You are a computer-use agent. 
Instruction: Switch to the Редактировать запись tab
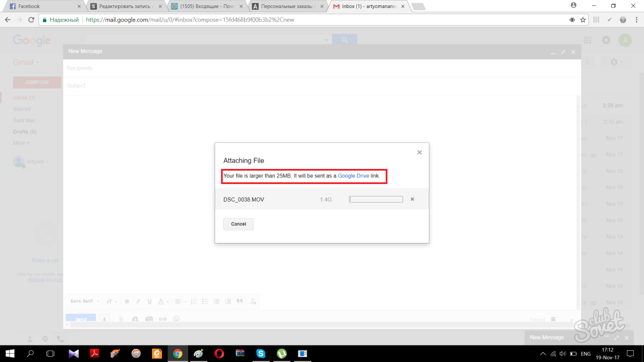pyautogui.click(x=126, y=6)
